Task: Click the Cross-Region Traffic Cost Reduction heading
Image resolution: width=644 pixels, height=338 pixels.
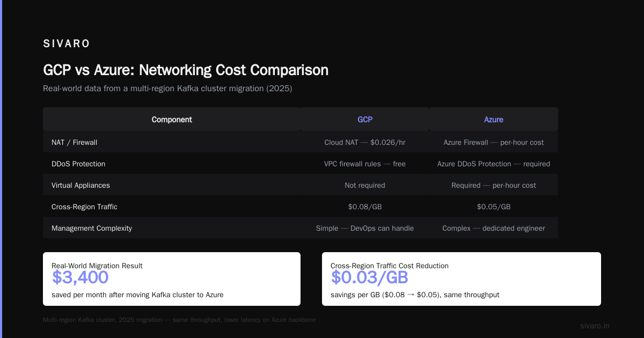Action: (390, 266)
